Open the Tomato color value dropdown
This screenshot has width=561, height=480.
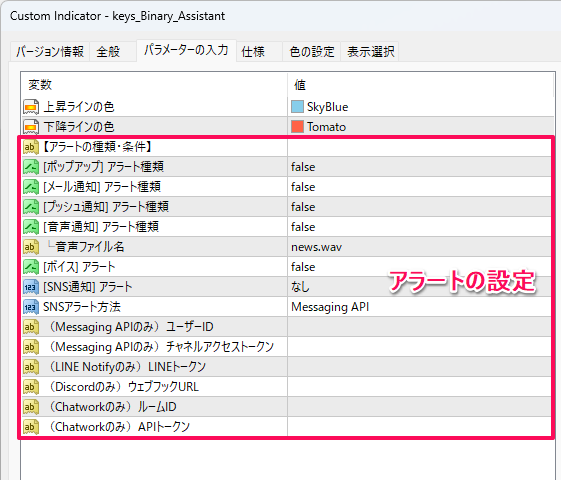(419, 127)
